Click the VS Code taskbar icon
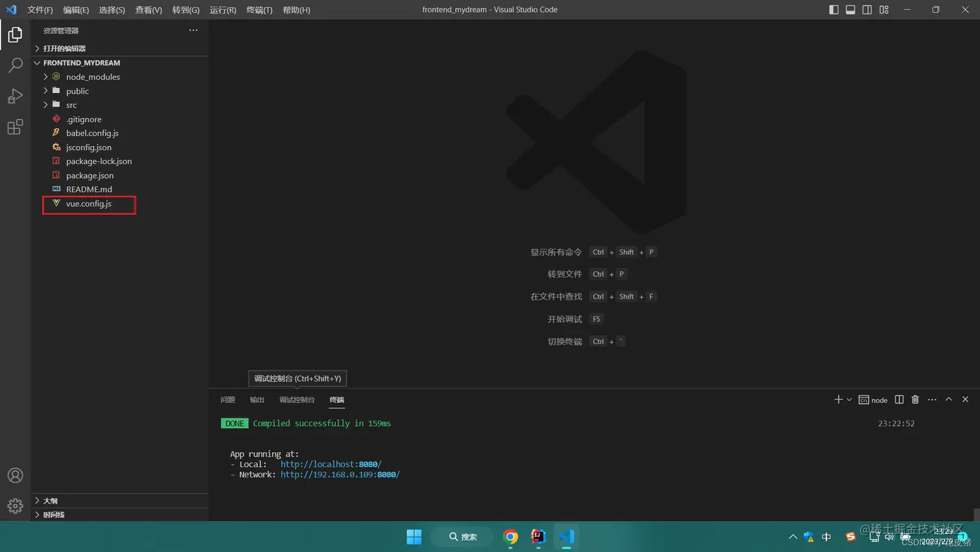 click(x=566, y=536)
